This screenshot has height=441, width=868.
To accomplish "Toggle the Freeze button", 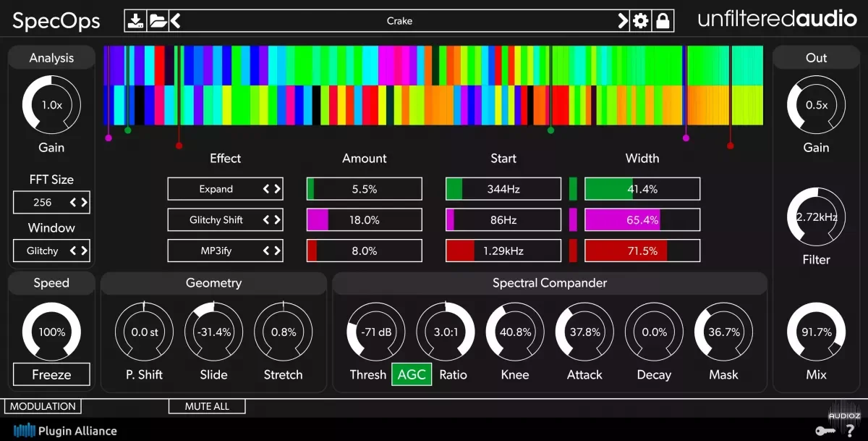I will coord(51,374).
